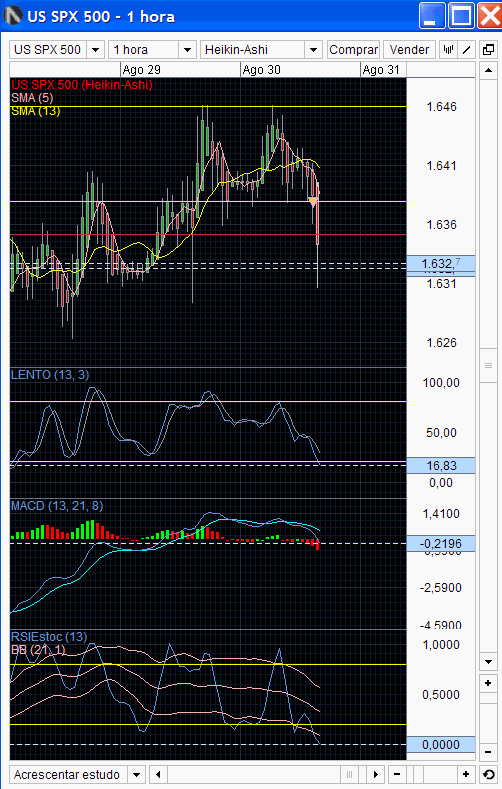Click the horizontal zoom slider track
The image size is (502, 789).
431,774
